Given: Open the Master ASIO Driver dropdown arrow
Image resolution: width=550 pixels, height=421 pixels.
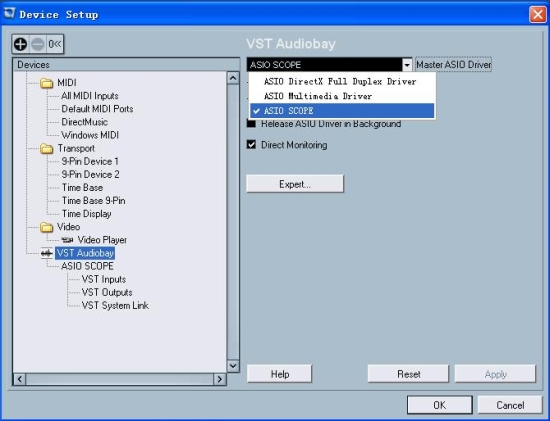Looking at the screenshot, I should 407,65.
